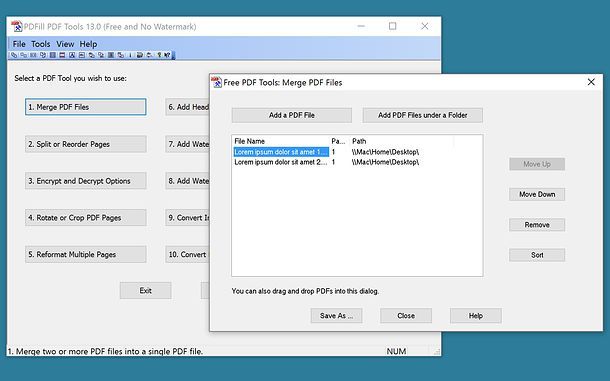Viewport: 610px width, 381px height.
Task: Close the Merge PDF Files dialog with X
Action: 591,82
